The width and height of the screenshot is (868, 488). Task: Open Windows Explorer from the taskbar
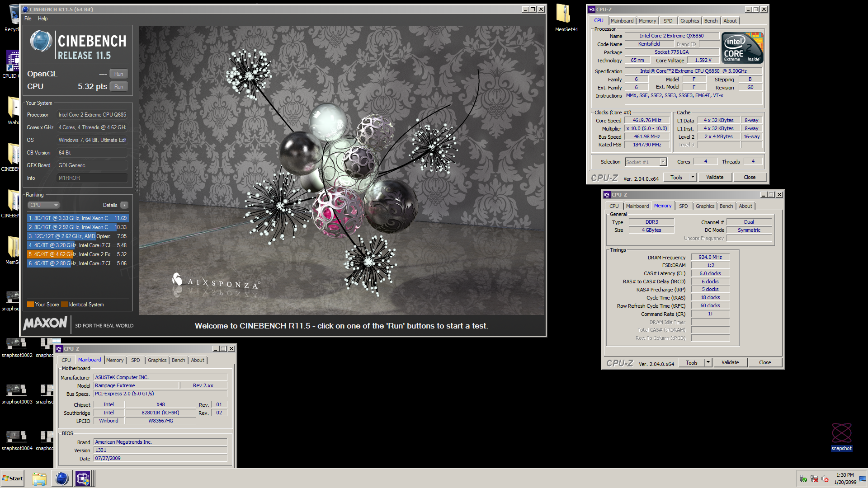point(39,479)
